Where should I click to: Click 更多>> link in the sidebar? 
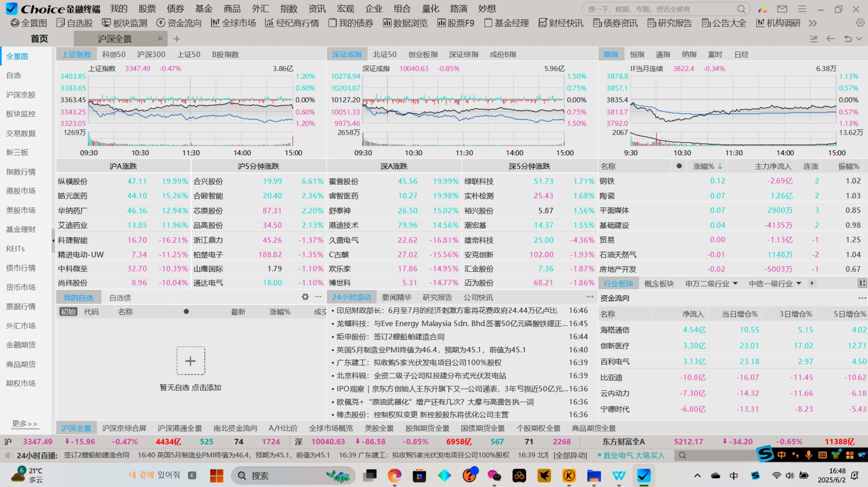25,424
